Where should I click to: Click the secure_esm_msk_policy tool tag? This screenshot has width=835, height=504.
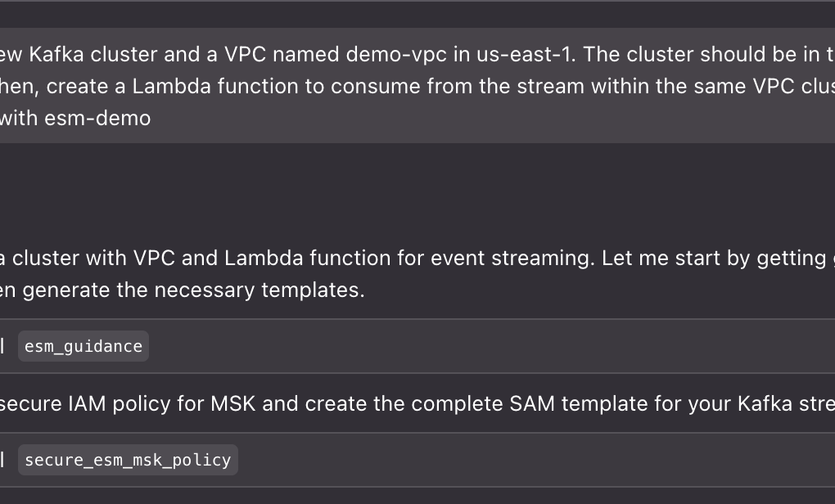coord(128,460)
